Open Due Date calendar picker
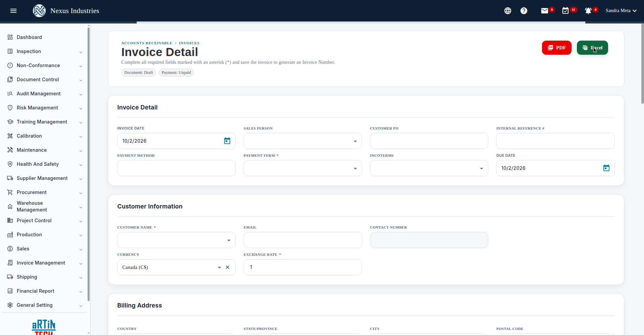 click(x=606, y=168)
